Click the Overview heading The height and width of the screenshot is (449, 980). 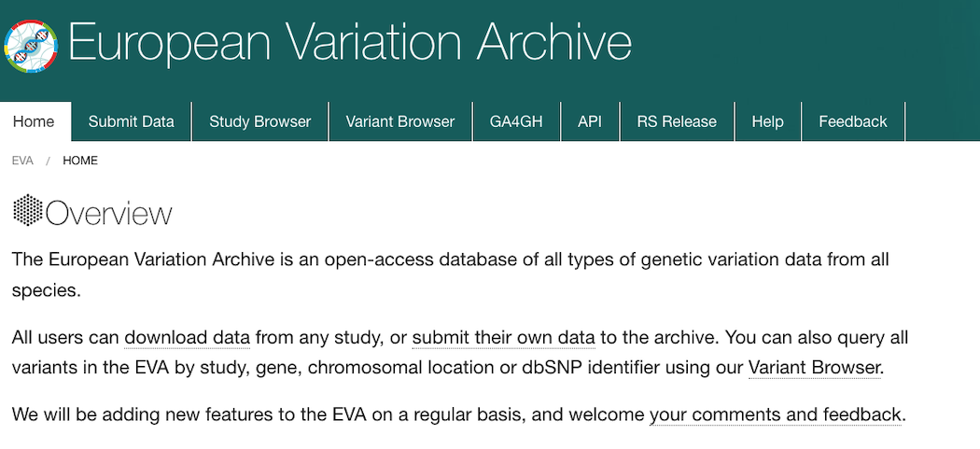pos(109,214)
